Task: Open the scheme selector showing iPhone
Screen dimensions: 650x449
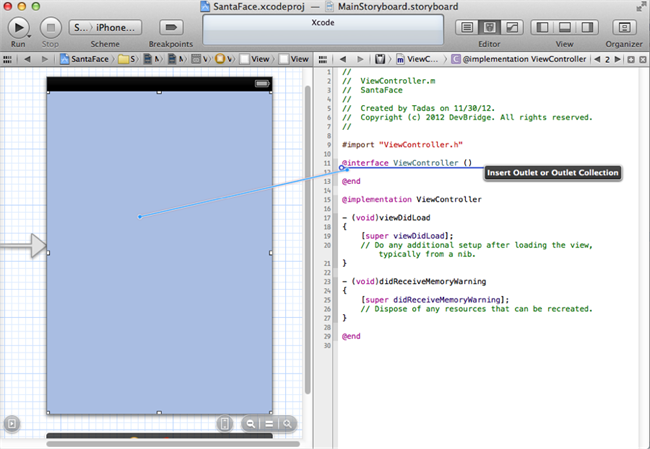Action: pyautogui.click(x=105, y=28)
